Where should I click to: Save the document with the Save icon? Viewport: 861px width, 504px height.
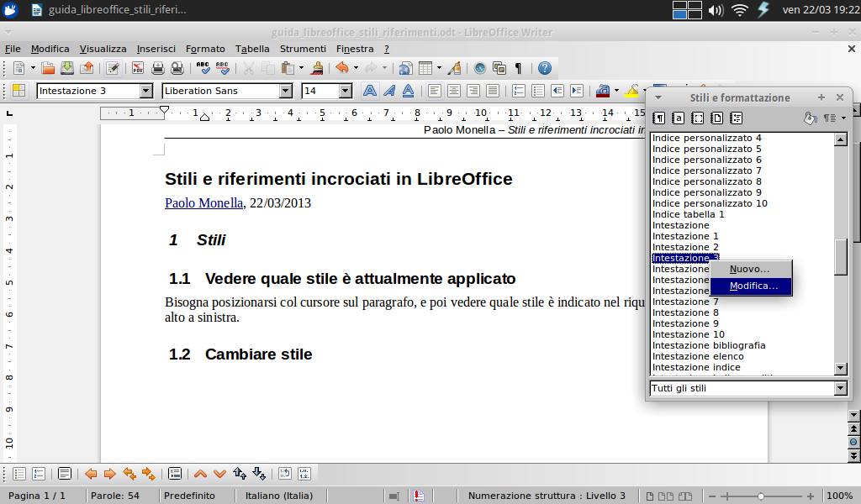coord(67,68)
